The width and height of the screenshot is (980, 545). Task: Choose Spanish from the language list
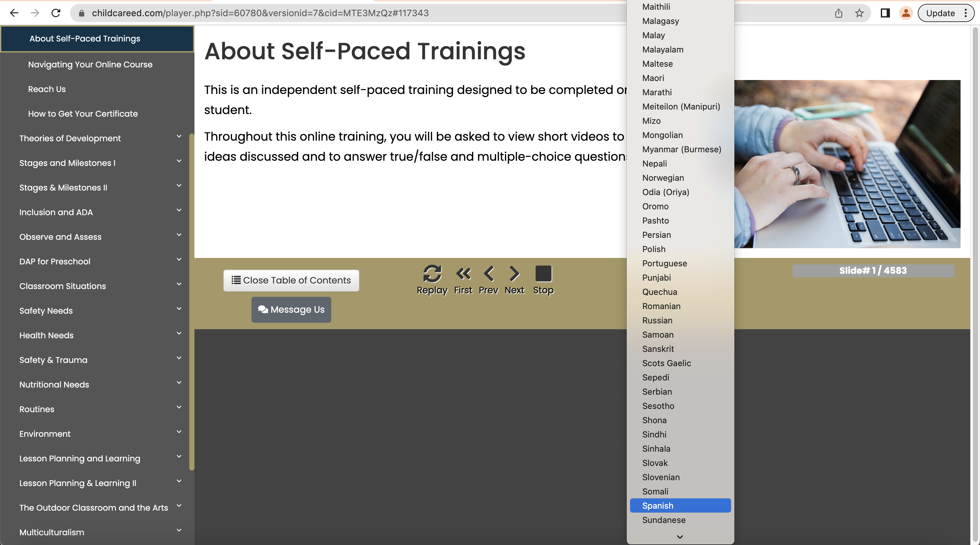(680, 505)
